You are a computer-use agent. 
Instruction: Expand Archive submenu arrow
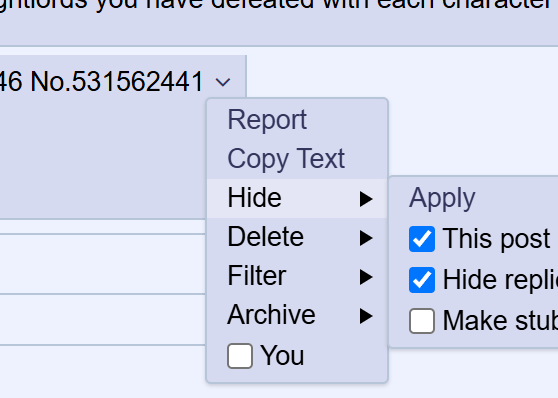366,316
